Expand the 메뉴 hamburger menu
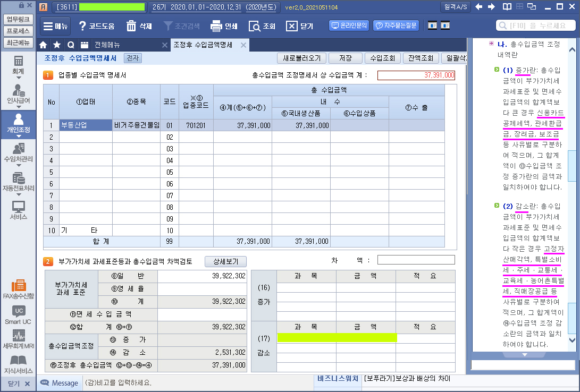This screenshot has width=580, height=392. (55, 26)
